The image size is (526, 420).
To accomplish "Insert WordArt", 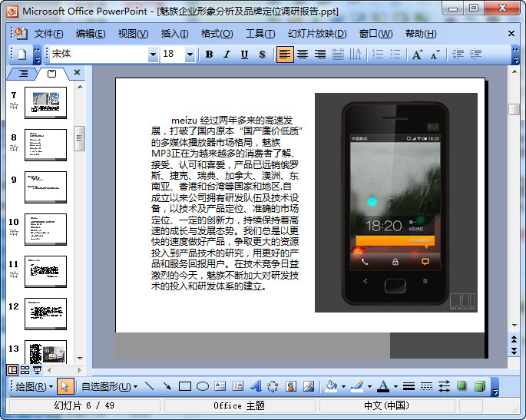I will pyautogui.click(x=256, y=386).
